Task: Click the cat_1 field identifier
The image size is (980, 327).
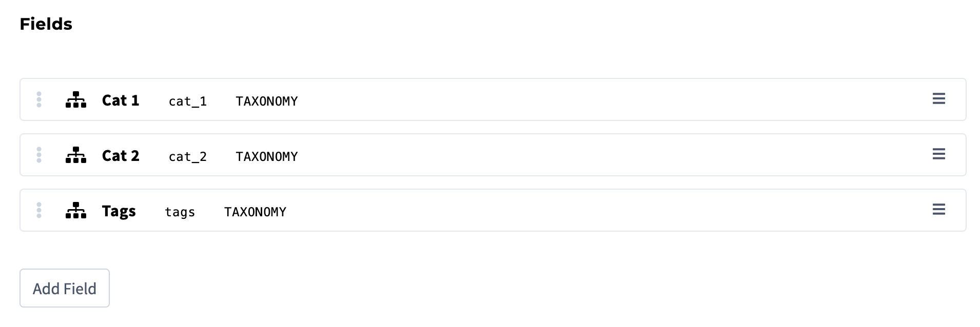Action: tap(188, 102)
